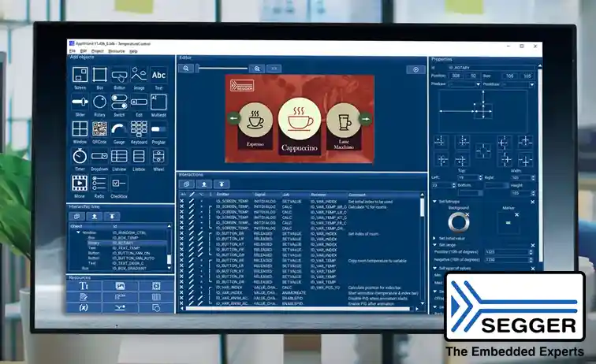Pick the Gauge object icon
596x364 pixels.
[119, 129]
